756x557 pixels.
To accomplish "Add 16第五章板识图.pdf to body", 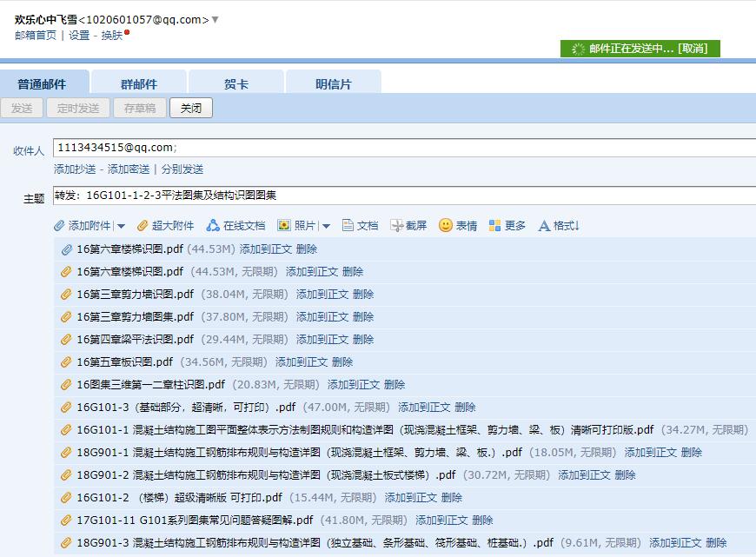I will pyautogui.click(x=302, y=362).
